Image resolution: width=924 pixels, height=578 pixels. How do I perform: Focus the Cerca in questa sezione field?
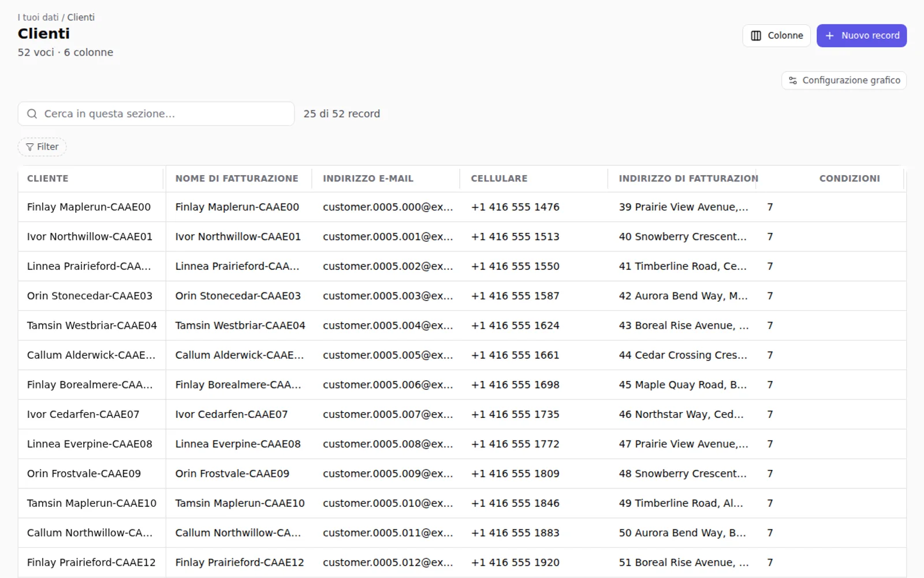tap(156, 114)
